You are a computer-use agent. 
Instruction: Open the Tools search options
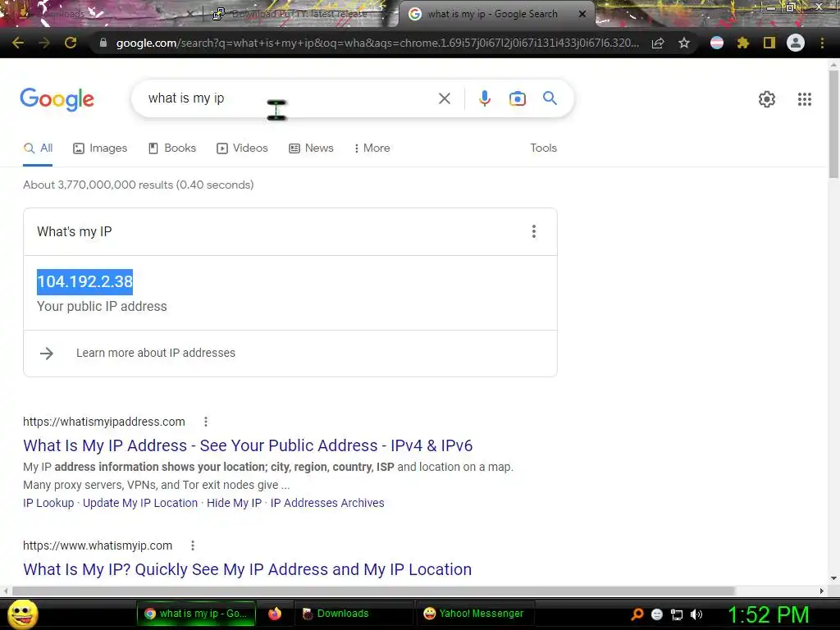click(543, 148)
